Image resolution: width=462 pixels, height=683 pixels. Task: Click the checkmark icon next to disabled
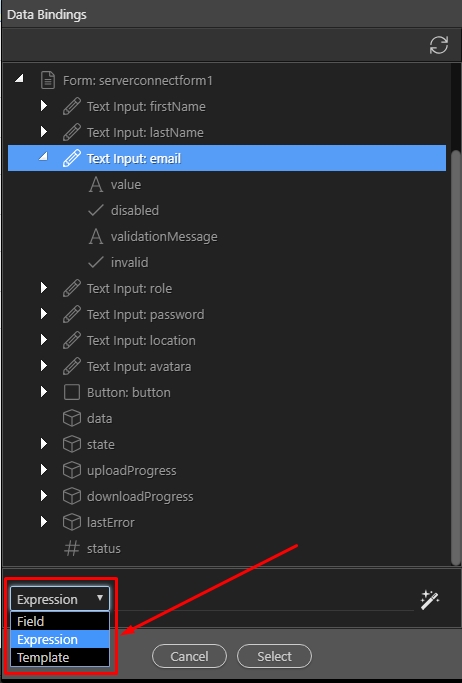click(x=96, y=210)
